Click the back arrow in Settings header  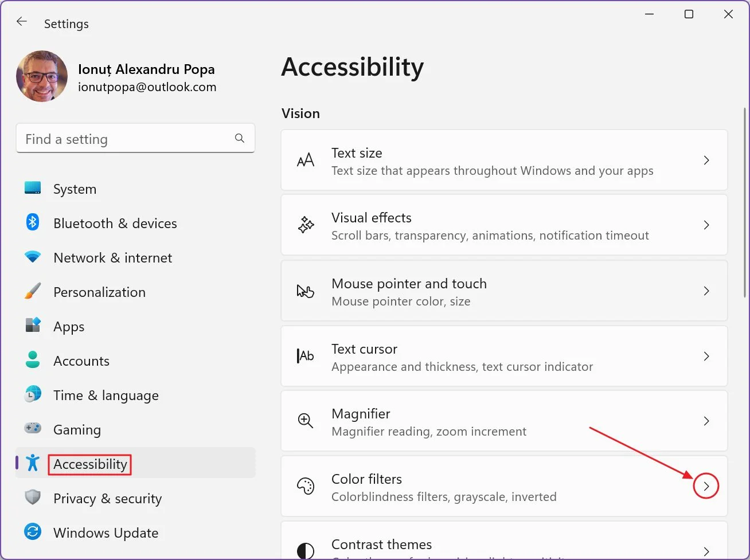click(x=22, y=22)
